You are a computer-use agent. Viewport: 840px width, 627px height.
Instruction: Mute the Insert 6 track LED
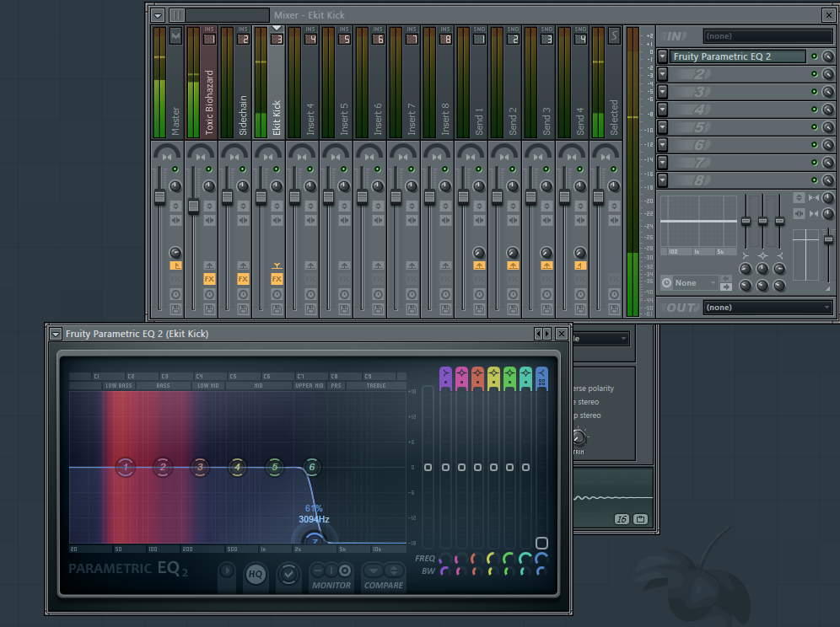click(378, 169)
